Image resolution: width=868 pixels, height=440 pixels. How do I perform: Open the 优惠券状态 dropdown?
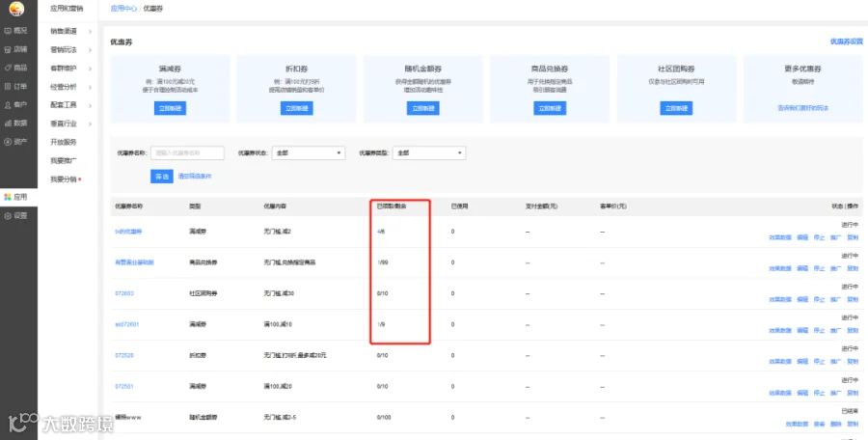[x=309, y=153]
